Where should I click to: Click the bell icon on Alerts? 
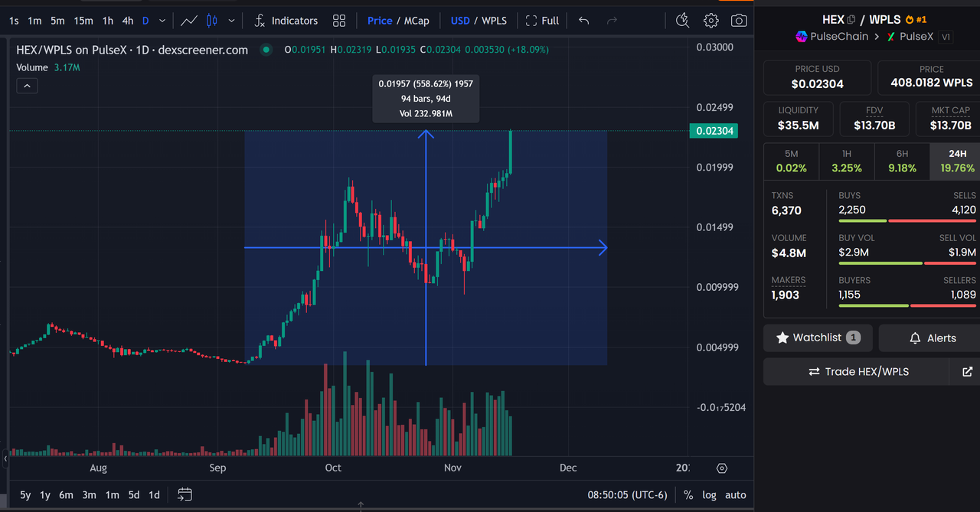(x=915, y=338)
